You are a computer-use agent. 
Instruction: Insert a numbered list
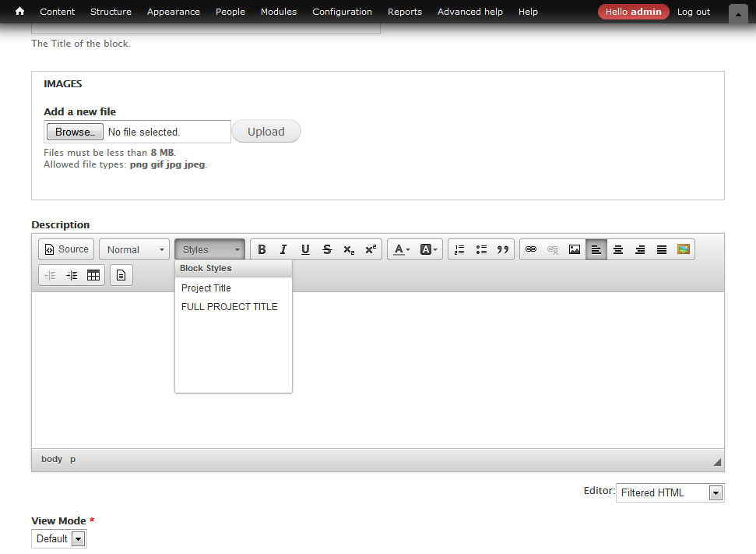[x=459, y=249]
